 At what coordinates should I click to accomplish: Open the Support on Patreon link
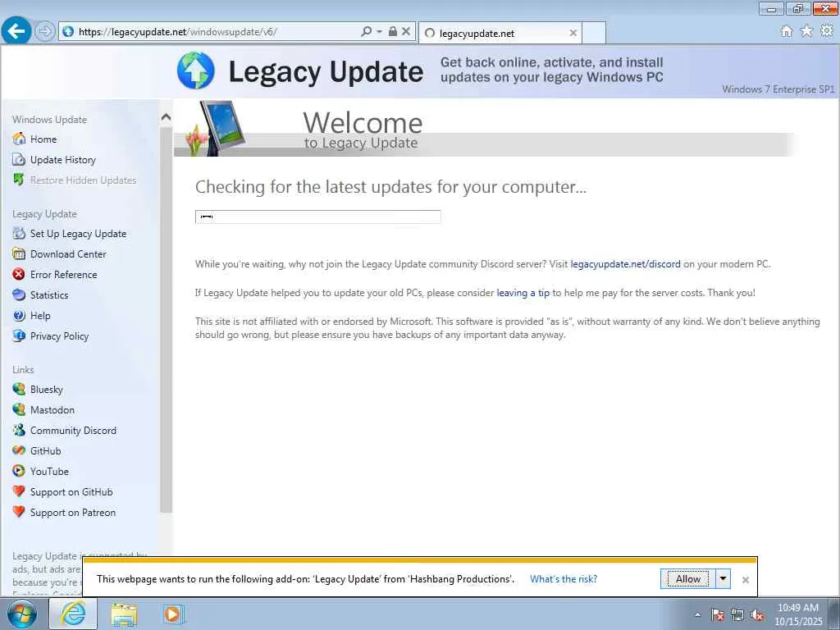pos(73,512)
